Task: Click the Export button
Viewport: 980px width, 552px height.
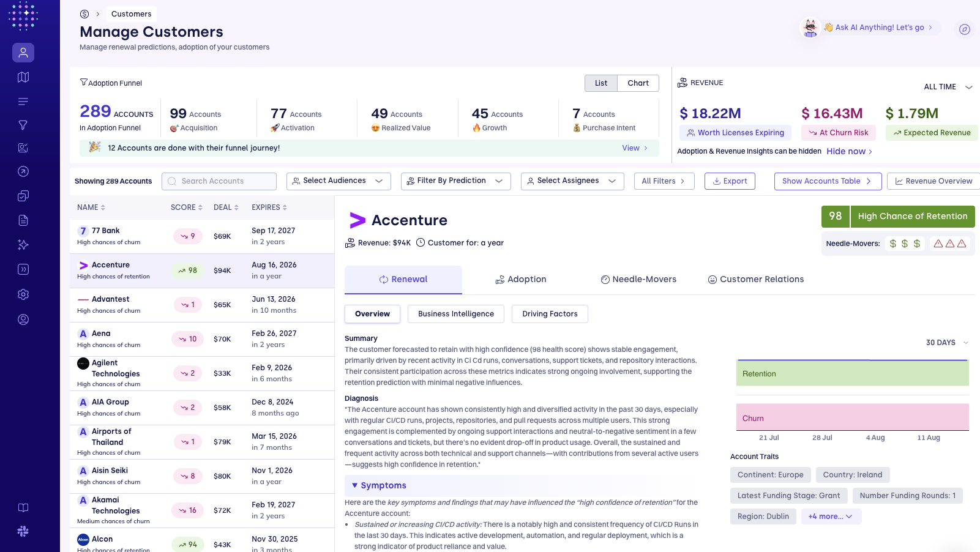Action: pyautogui.click(x=730, y=181)
